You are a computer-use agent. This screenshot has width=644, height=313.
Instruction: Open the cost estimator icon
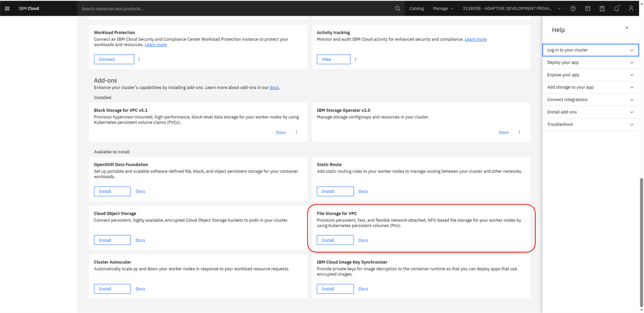point(602,9)
